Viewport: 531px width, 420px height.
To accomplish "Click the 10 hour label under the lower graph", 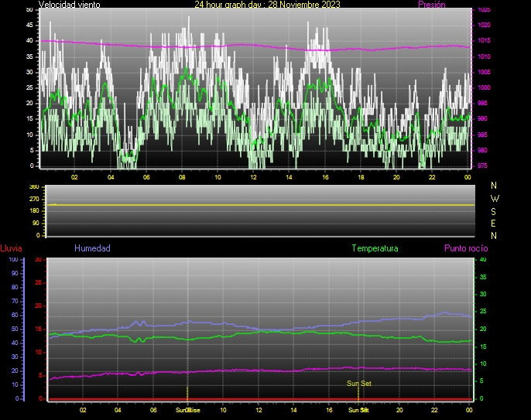I will (x=223, y=410).
